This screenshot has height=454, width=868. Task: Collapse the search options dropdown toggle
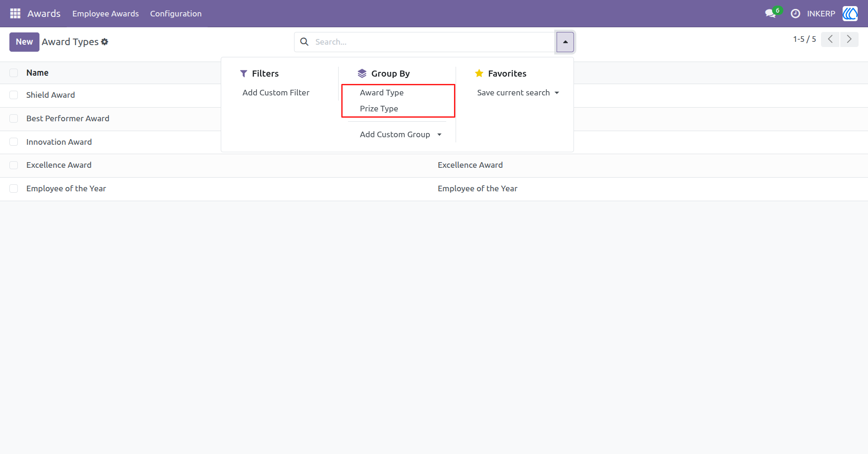[x=565, y=42]
